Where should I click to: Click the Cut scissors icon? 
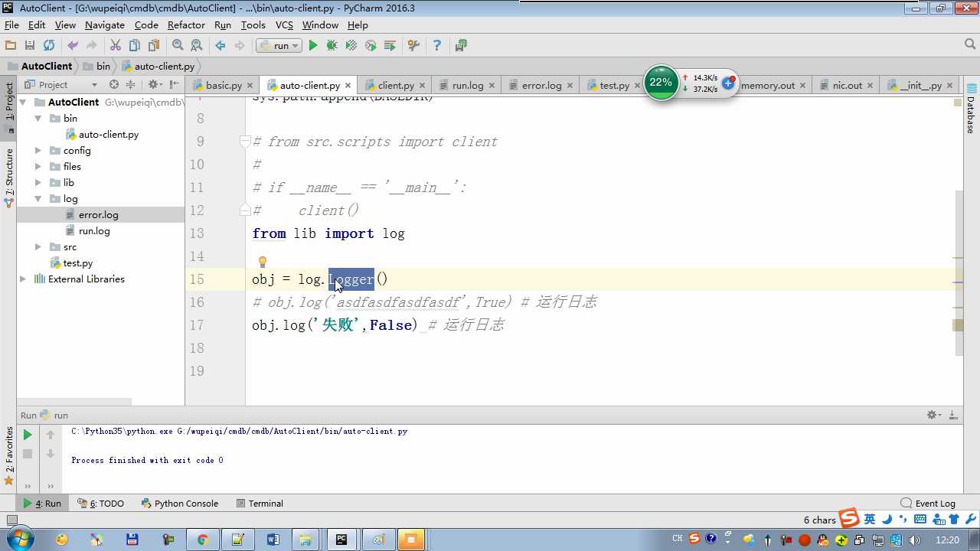pyautogui.click(x=116, y=46)
